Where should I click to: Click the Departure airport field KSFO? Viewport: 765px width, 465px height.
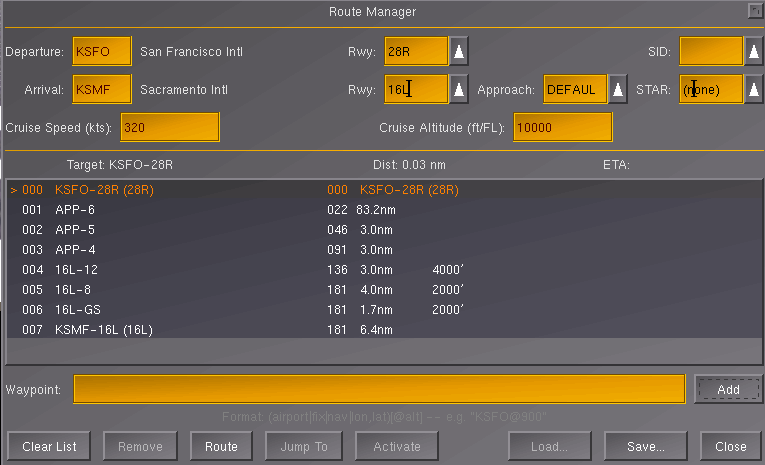point(102,51)
